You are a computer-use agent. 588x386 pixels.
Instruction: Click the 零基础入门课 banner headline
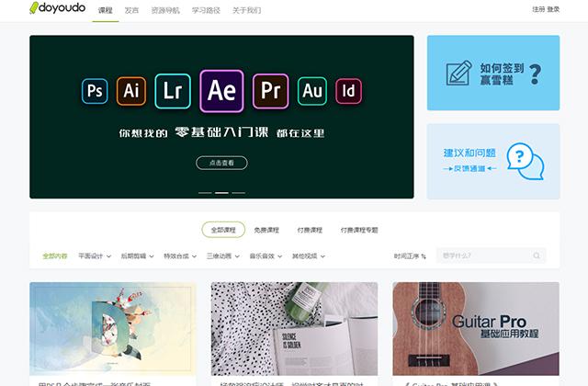tap(221, 132)
